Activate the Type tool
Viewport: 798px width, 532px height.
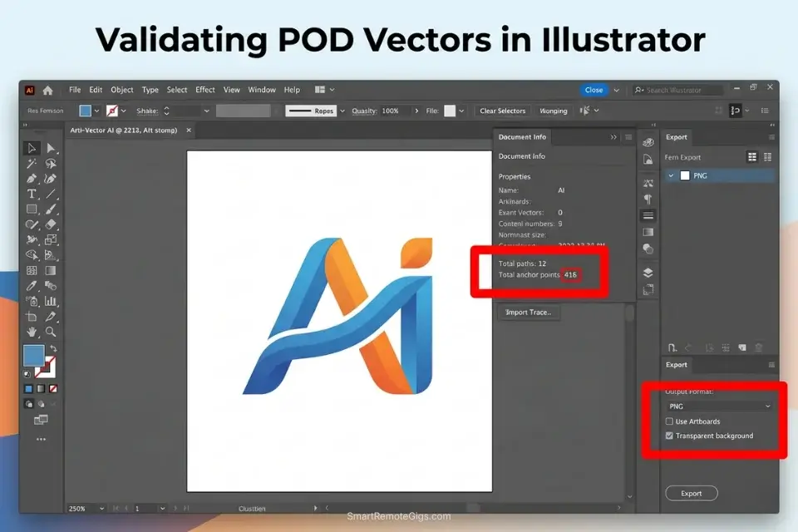pyautogui.click(x=32, y=194)
